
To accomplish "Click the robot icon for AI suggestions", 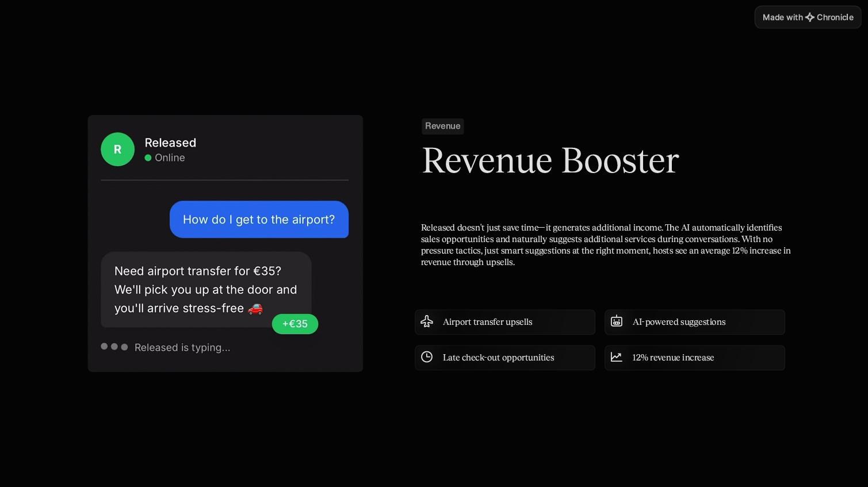I will coord(617,321).
